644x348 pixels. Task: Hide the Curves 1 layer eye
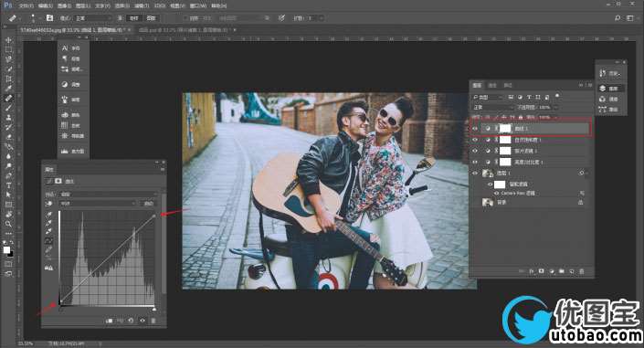475,129
